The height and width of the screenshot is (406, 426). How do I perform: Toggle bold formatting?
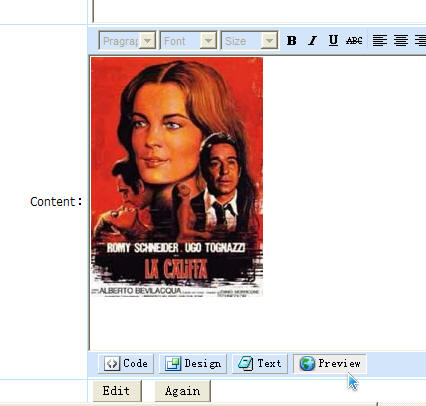[x=292, y=40]
